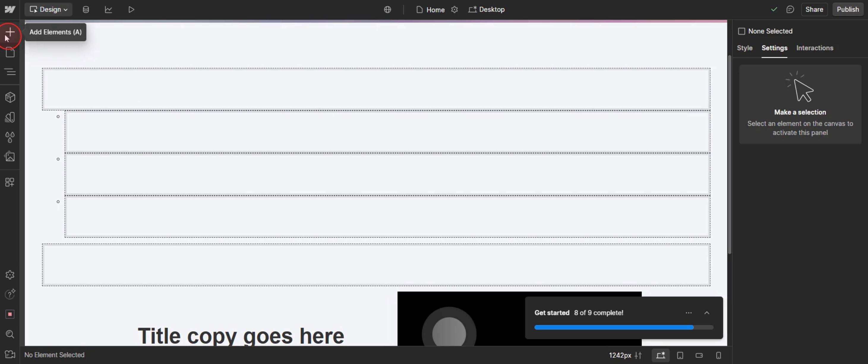
Task: Switch to the Interactions tab
Action: pos(815,48)
